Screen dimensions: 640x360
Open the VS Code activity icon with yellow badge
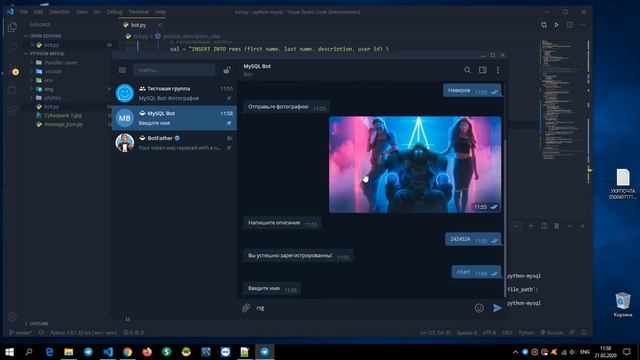point(14,71)
